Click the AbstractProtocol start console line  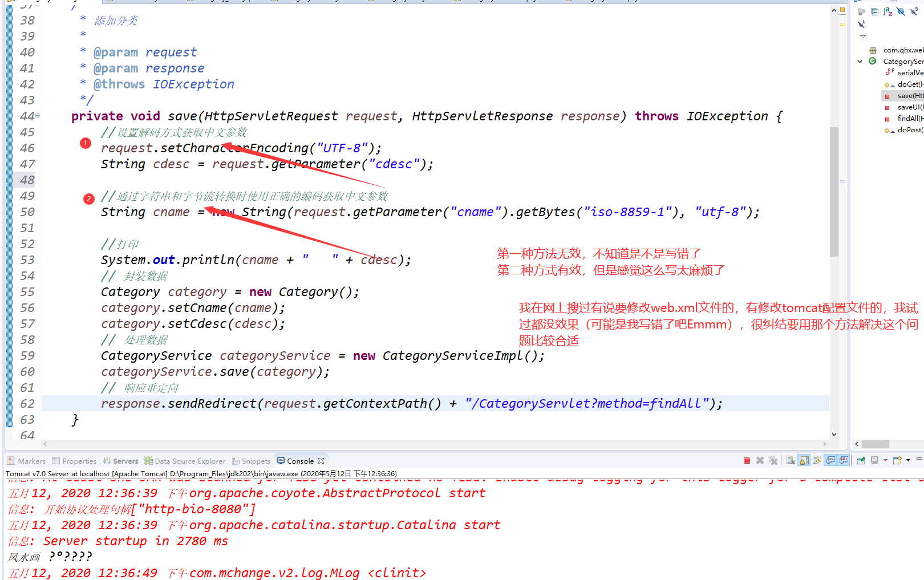(x=246, y=493)
